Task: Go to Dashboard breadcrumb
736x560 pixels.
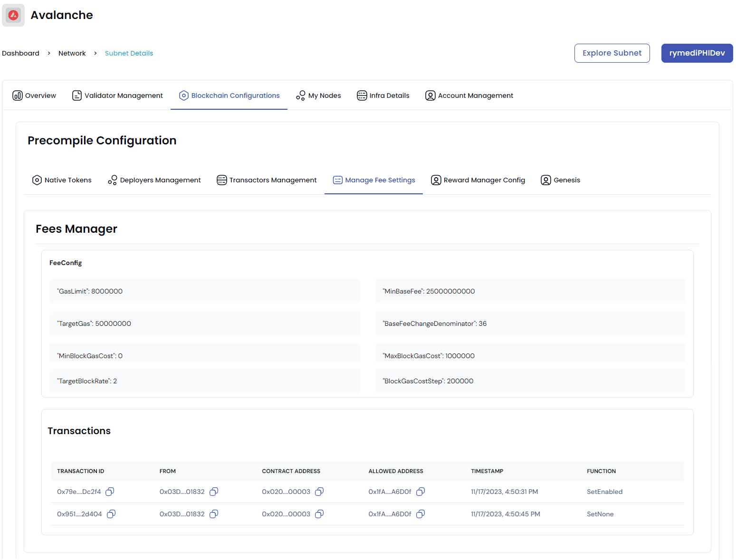Action: [x=20, y=53]
